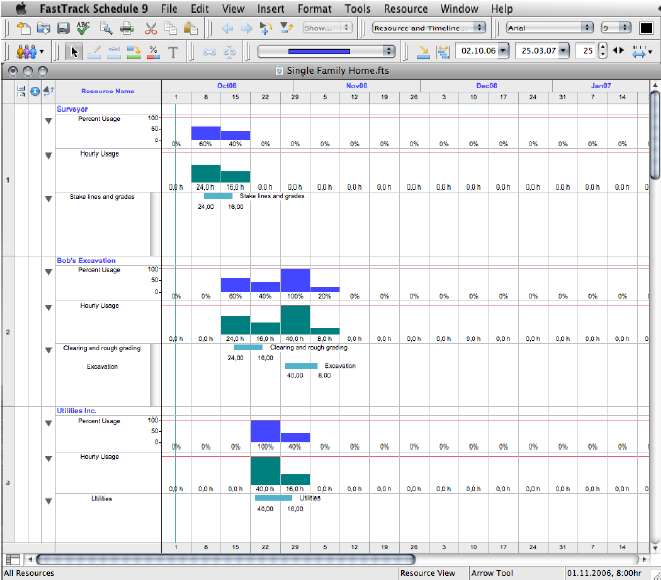The image size is (661, 580).
Task: Select the move bar arrow tool
Action: coord(134,52)
